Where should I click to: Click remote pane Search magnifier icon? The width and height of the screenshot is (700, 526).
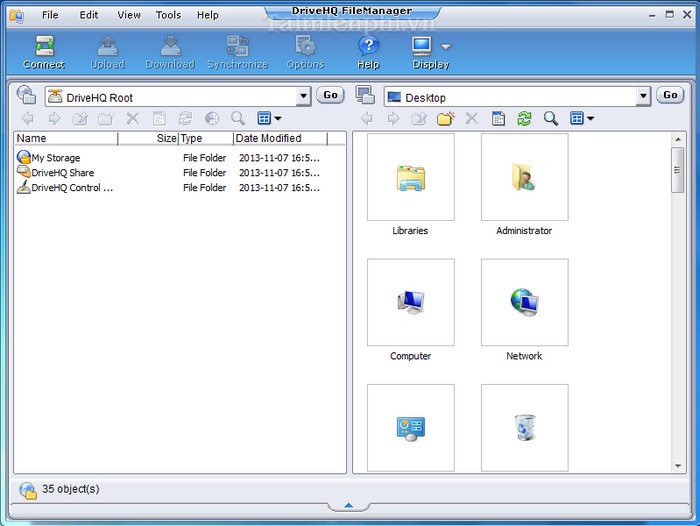tap(238, 118)
